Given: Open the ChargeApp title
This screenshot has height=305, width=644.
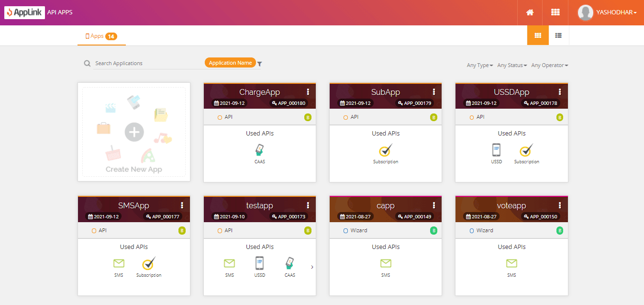Looking at the screenshot, I should coord(260,92).
